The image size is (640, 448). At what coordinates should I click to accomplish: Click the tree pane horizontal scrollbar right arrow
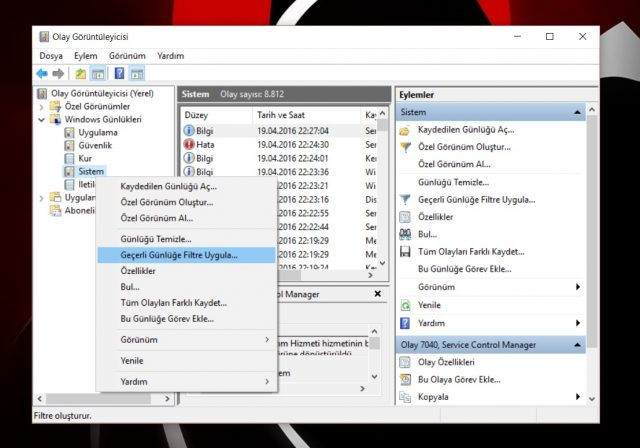pyautogui.click(x=167, y=399)
